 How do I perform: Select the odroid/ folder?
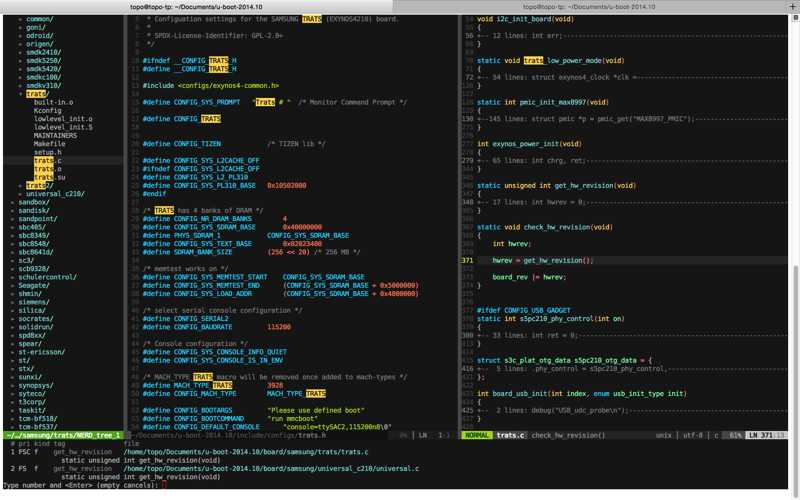pyautogui.click(x=40, y=36)
